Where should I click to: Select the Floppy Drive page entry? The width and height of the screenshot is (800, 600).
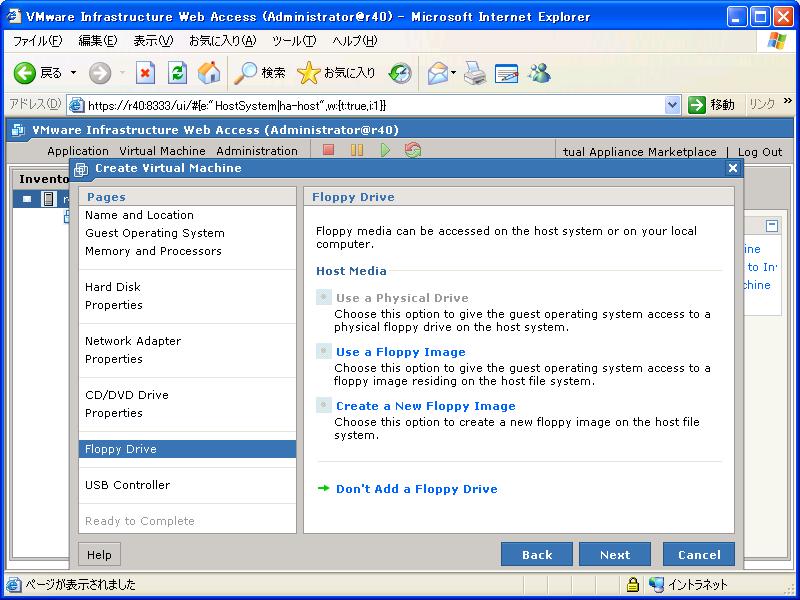click(187, 449)
